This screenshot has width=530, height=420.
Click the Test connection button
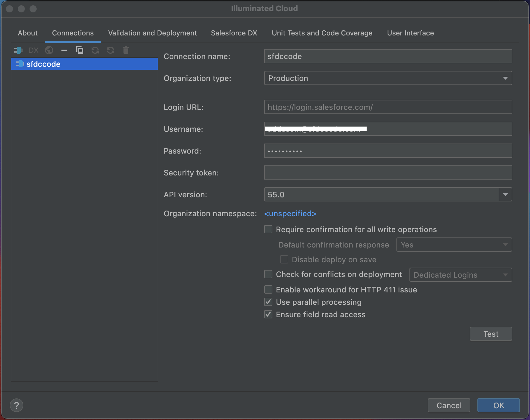pyautogui.click(x=491, y=334)
